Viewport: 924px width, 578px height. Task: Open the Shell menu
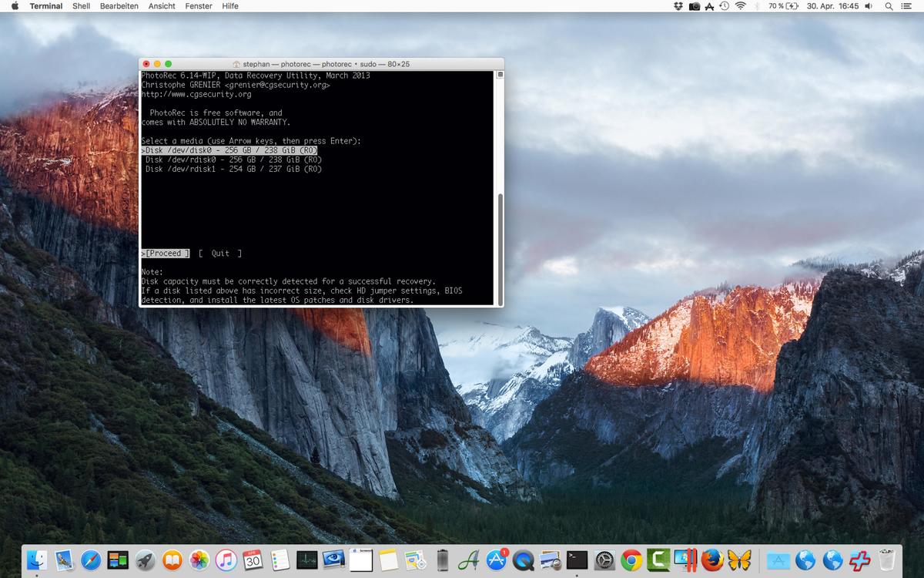click(x=81, y=6)
